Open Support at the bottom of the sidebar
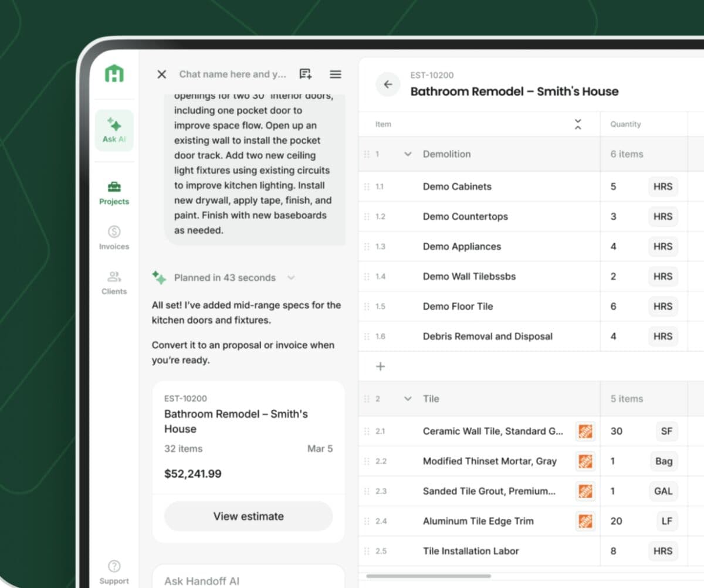Screen dimensions: 704x588 (114, 572)
